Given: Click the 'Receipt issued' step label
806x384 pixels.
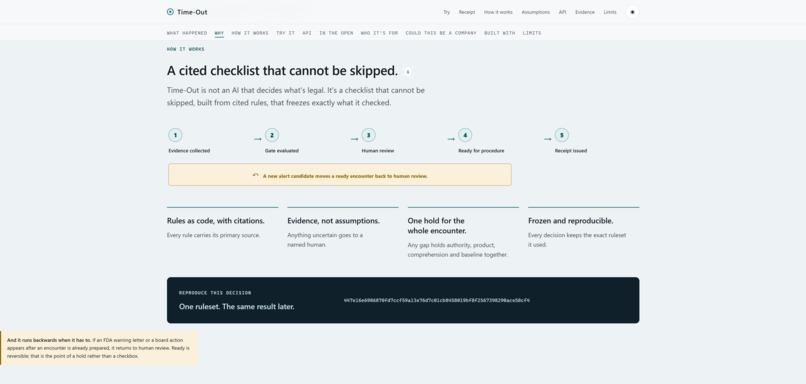Looking at the screenshot, I should pyautogui.click(x=571, y=151).
